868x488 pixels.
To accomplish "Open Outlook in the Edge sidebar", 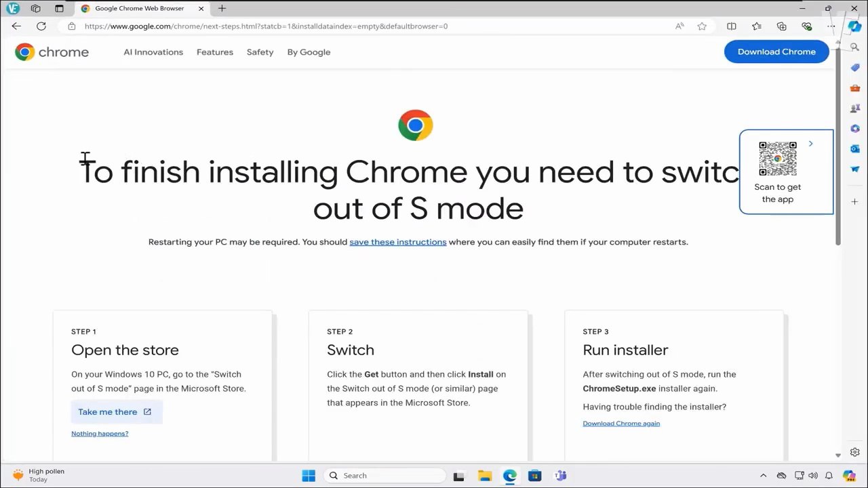I will click(855, 148).
